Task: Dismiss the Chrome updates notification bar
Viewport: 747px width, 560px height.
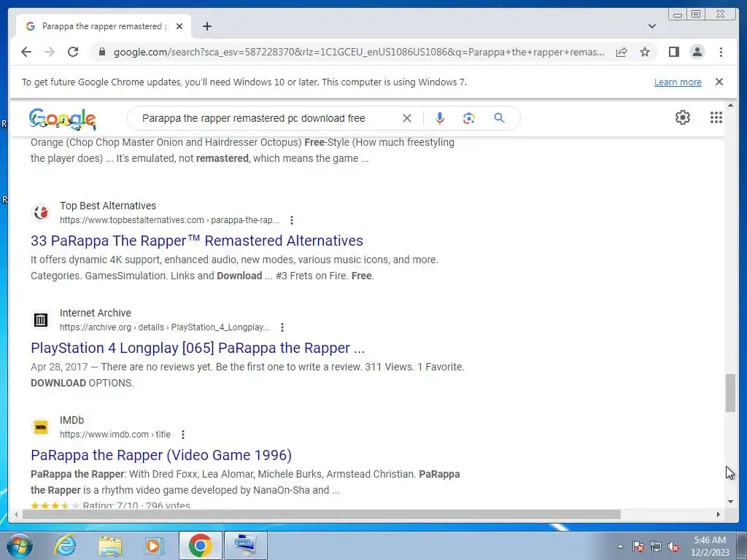Action: (719, 82)
